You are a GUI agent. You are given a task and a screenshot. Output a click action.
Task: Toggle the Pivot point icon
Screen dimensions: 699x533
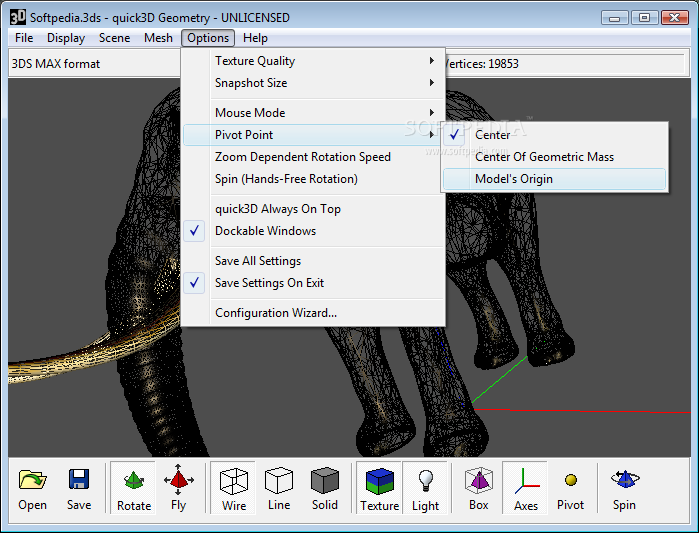[x=571, y=480]
